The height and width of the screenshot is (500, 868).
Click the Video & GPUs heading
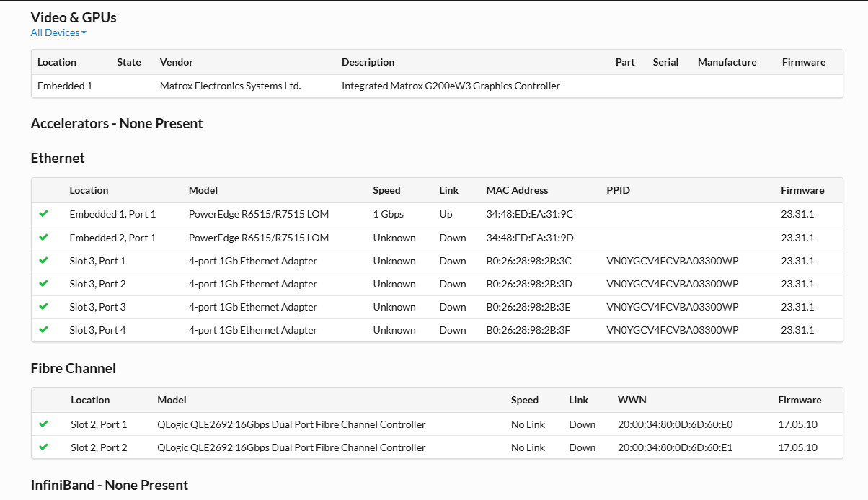pyautogui.click(x=74, y=17)
